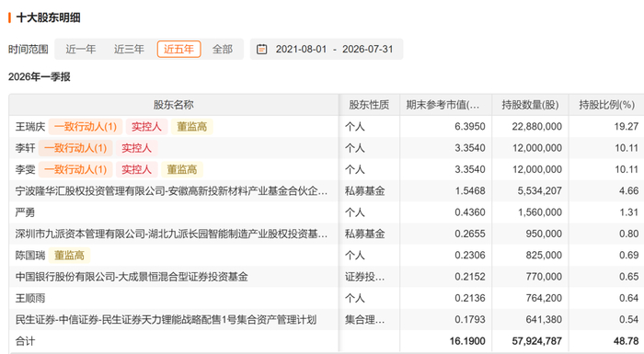Click the 股东性质 column header
Screen dimensions: 644x354
369,105
